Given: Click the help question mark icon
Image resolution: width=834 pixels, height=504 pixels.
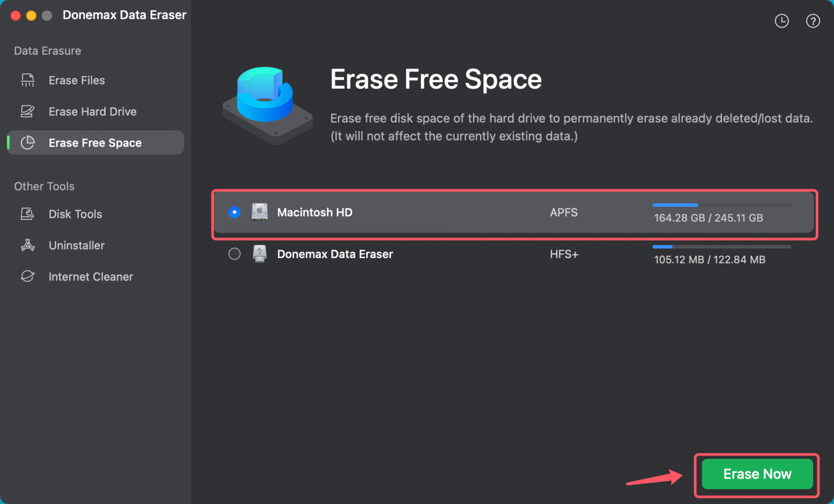Looking at the screenshot, I should coord(813,21).
